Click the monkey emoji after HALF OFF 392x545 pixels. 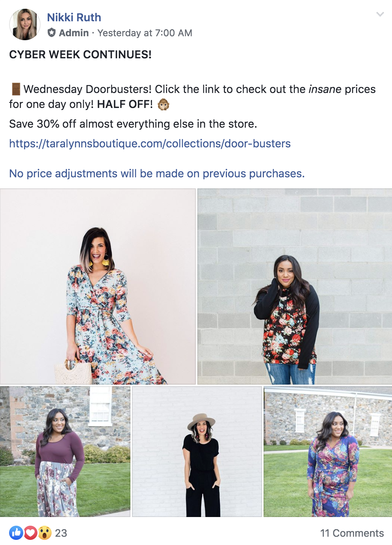163,104
